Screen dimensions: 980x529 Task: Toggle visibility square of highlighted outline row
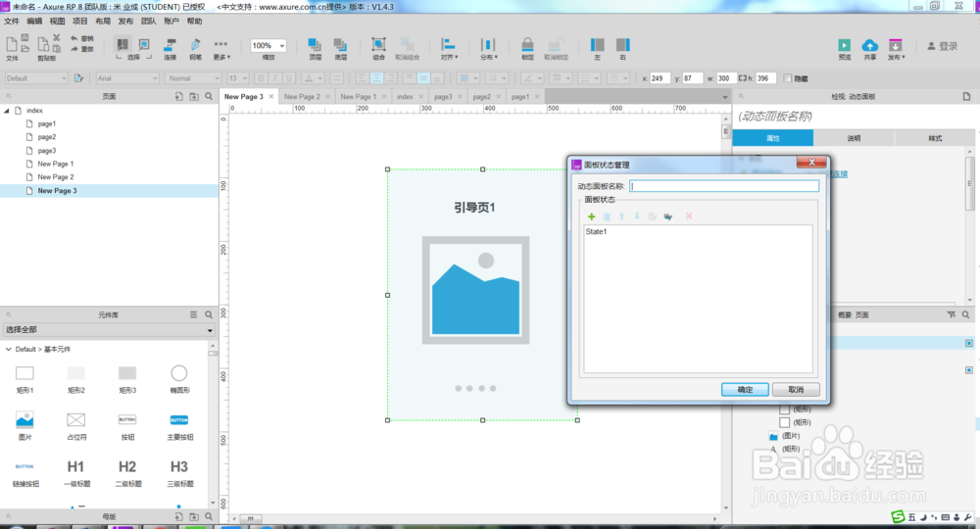(x=969, y=343)
